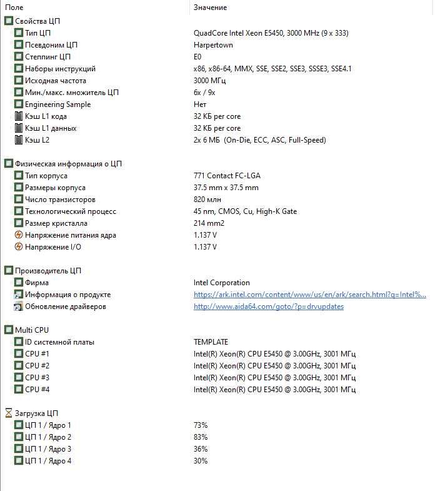448x491 pixels.
Task: Click the memory chip icon for Кэш L2
Action: coord(19,140)
